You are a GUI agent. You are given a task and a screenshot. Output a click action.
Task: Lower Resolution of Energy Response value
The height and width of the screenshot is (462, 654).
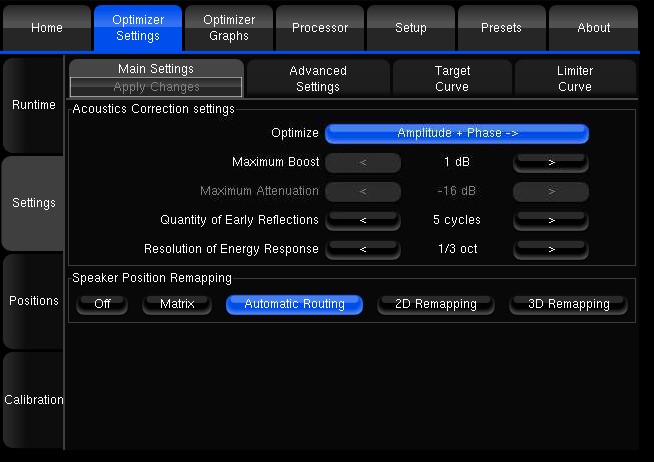click(363, 249)
